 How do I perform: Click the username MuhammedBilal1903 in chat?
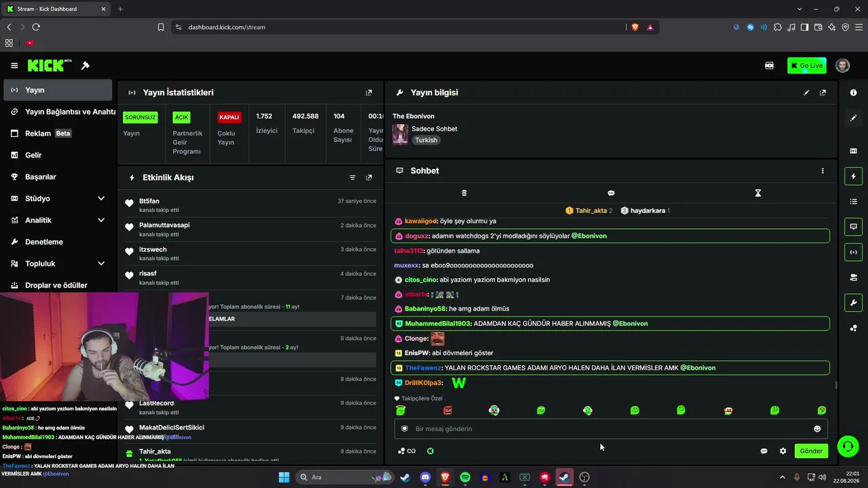pos(437,323)
